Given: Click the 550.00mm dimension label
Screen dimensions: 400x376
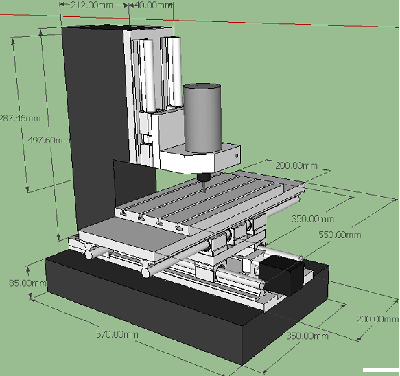Looking at the screenshot, I should pos(339,235).
